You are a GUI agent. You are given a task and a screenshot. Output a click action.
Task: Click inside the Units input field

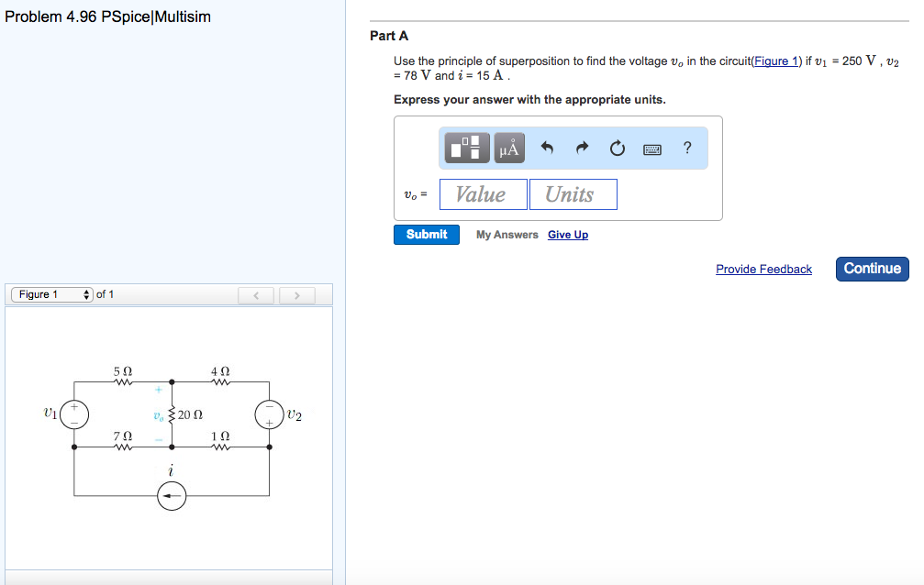[573, 193]
